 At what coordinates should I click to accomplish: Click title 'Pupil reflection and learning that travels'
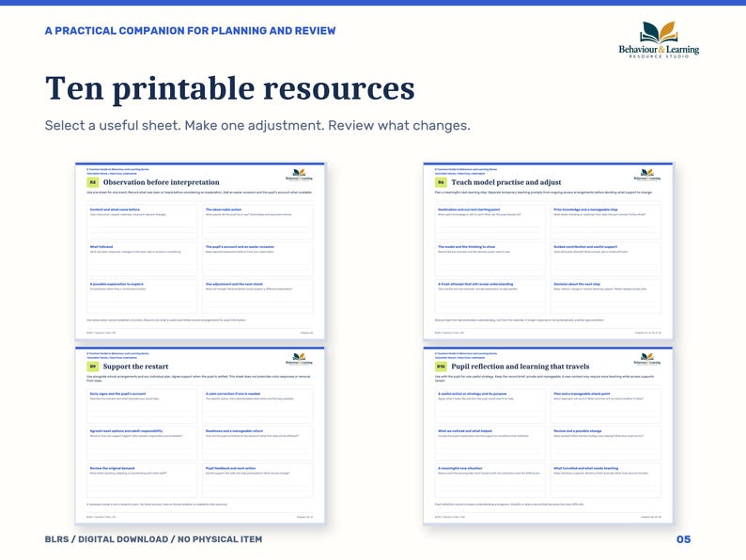[x=520, y=366]
